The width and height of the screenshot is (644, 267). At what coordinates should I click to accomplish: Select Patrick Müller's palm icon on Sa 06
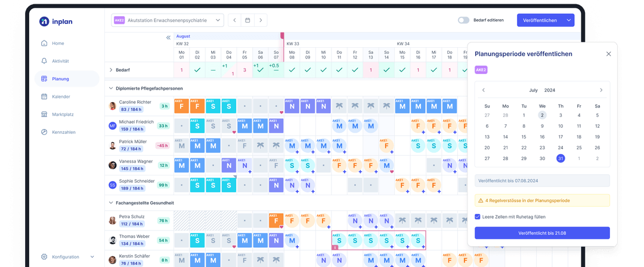(261, 146)
